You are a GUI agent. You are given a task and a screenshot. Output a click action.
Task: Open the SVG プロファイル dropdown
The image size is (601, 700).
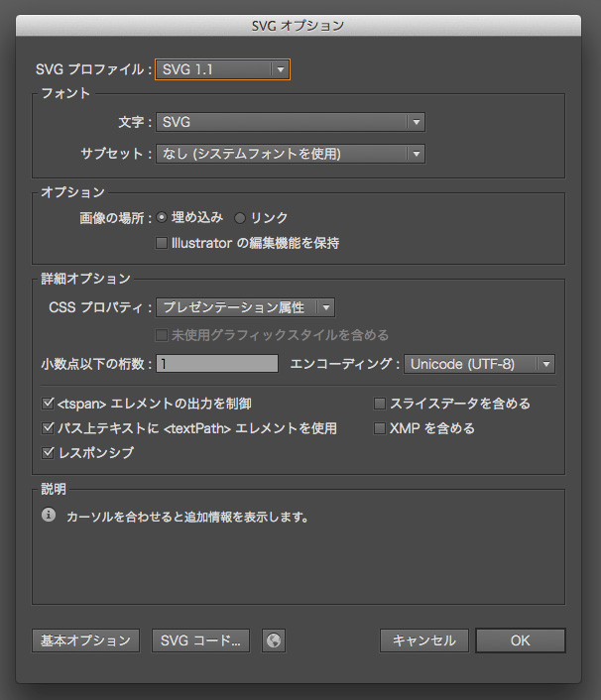coord(222,69)
